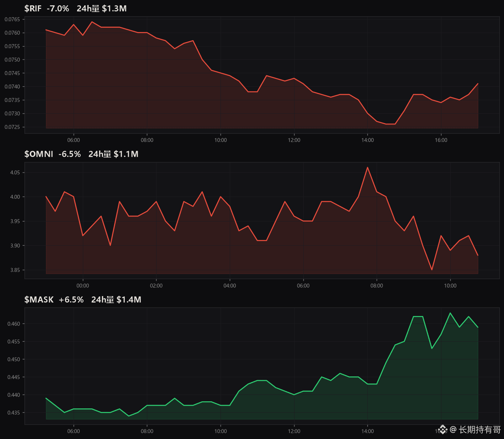504x439 pixels.
Task: Select the 0.435 price tick
Action: pos(14,413)
